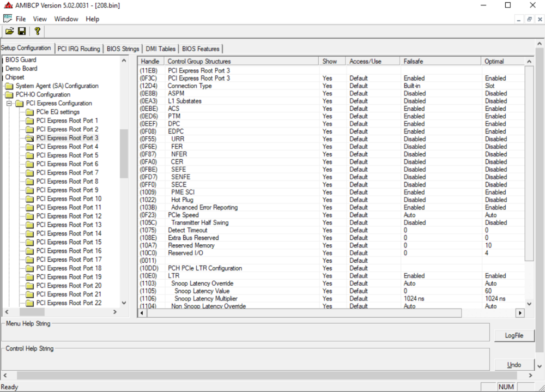Image resolution: width=545 pixels, height=392 pixels.
Task: Select folder icon for PCI Express Root Port 5
Action: (30, 155)
